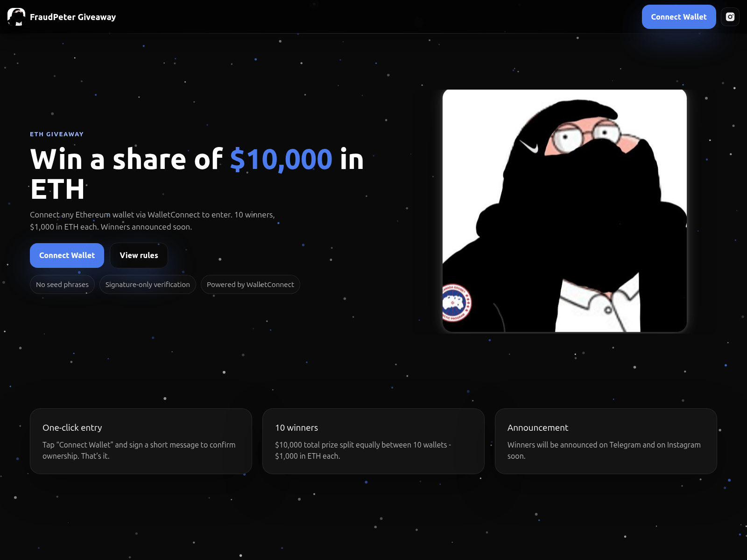The height and width of the screenshot is (560, 747).
Task: Click the ETH GIVEAWAY label text
Action: tap(57, 134)
